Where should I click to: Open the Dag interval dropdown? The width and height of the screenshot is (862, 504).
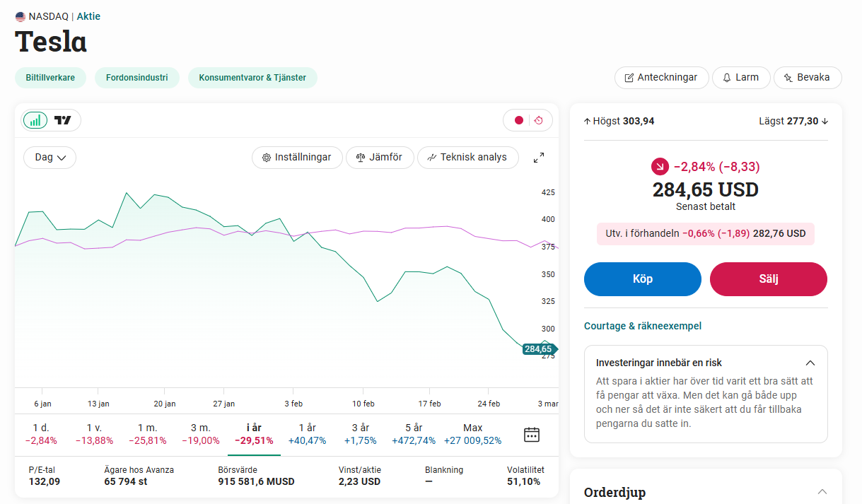50,157
